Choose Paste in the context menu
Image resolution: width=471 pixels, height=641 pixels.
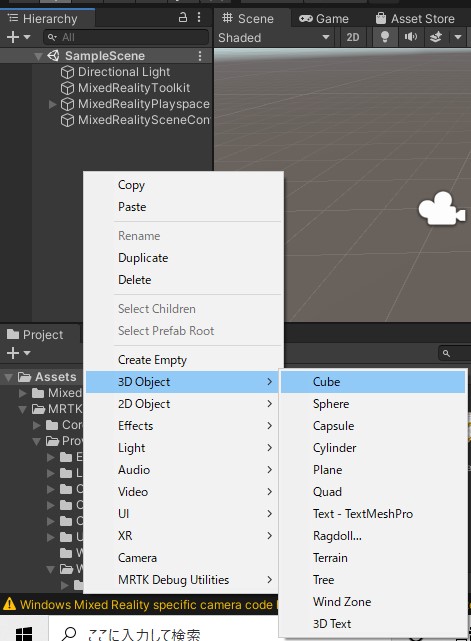[183, 207]
